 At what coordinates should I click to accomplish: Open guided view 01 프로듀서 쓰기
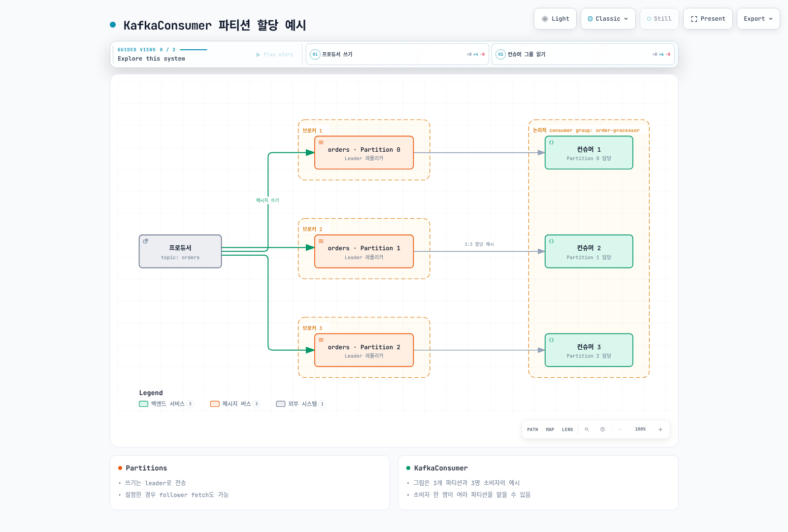point(397,54)
